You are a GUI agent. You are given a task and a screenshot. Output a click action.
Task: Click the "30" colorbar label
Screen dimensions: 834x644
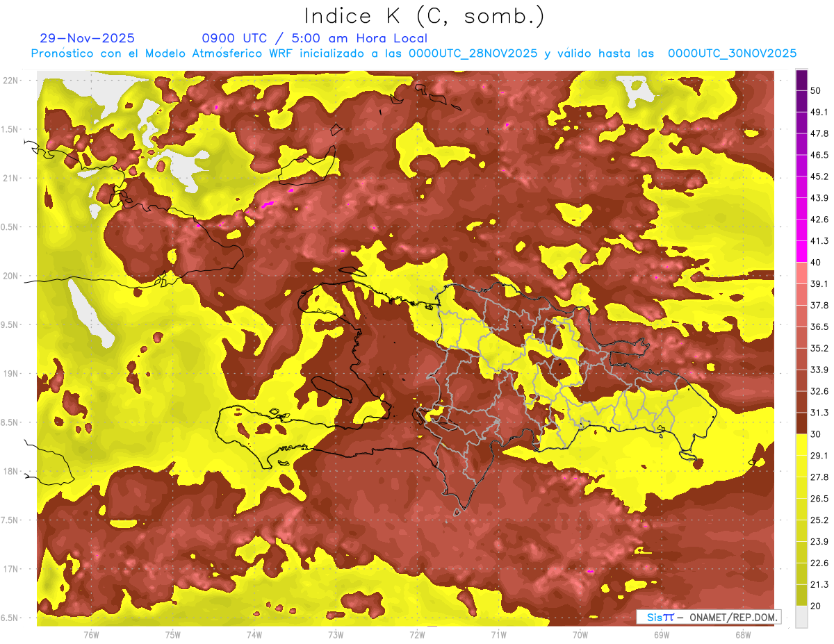click(816, 435)
